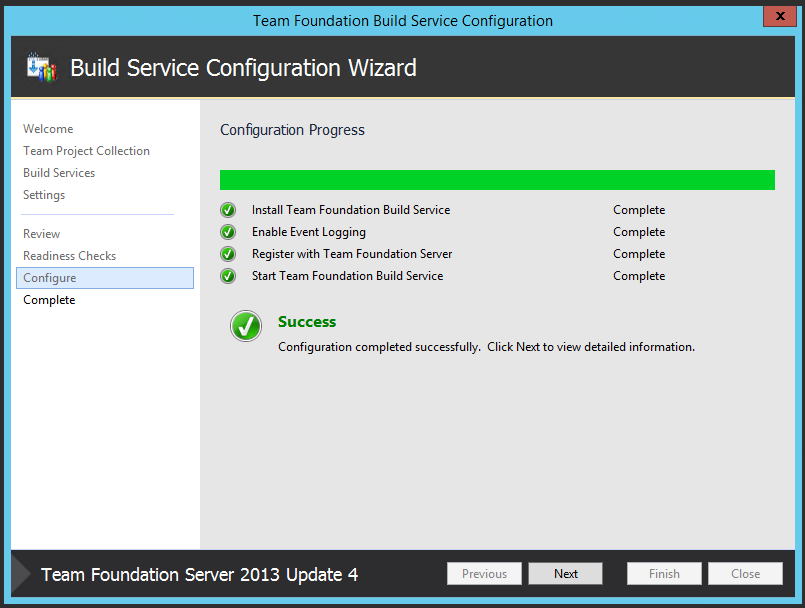This screenshot has height=608, width=805.
Task: Click the Build Service wizard header icon
Action: pos(42,67)
